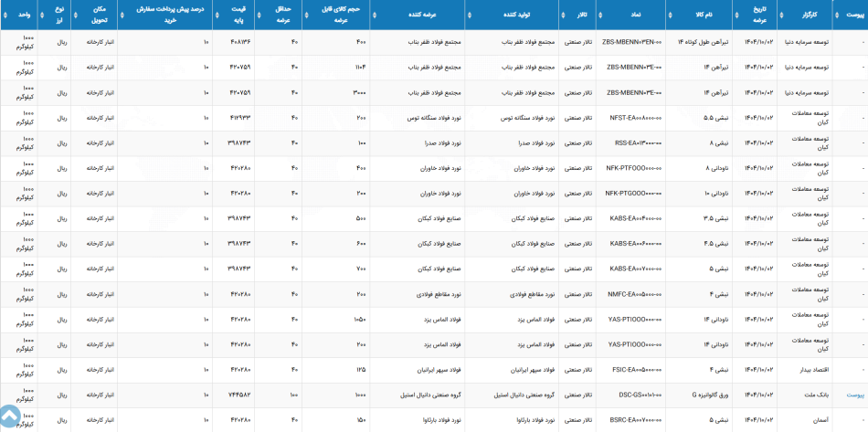Select offer volume ۳۰۰۰

[359, 93]
